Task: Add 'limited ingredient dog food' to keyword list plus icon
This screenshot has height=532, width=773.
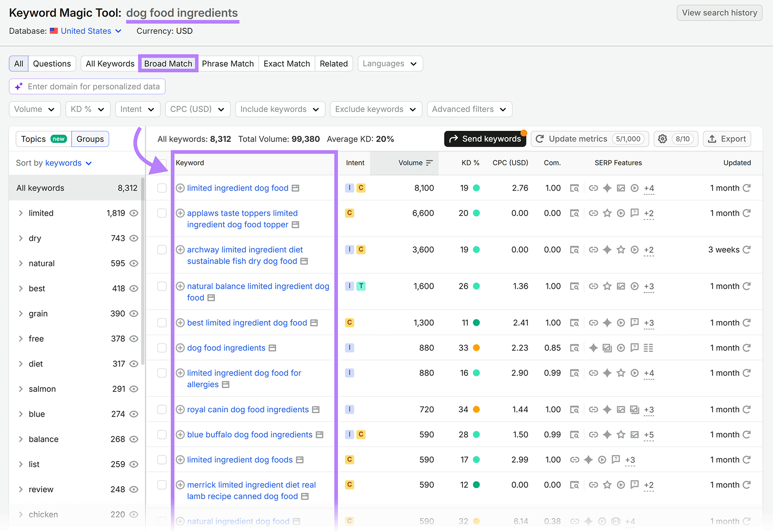Action: coord(180,188)
